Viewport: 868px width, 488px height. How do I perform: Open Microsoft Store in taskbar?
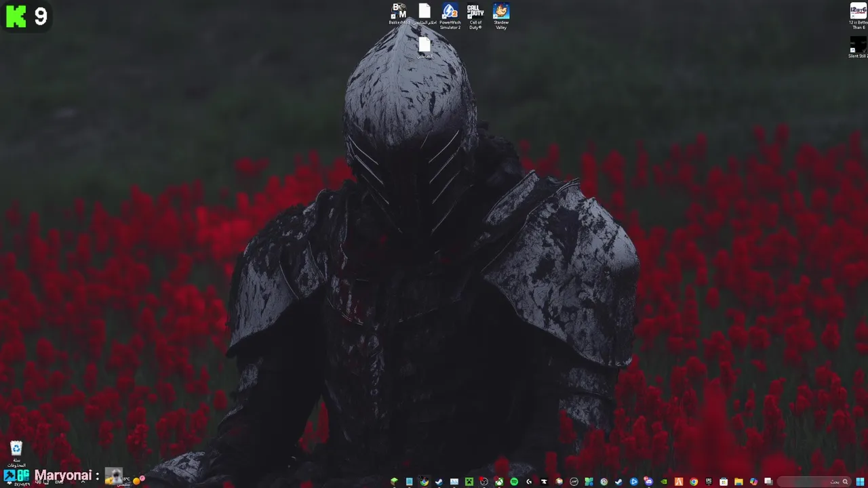(724, 481)
